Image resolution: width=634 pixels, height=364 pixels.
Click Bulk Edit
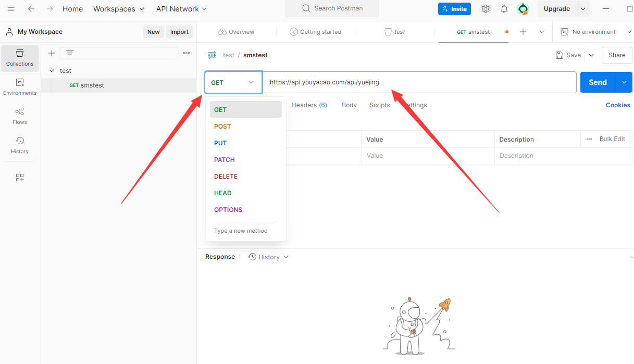click(612, 139)
